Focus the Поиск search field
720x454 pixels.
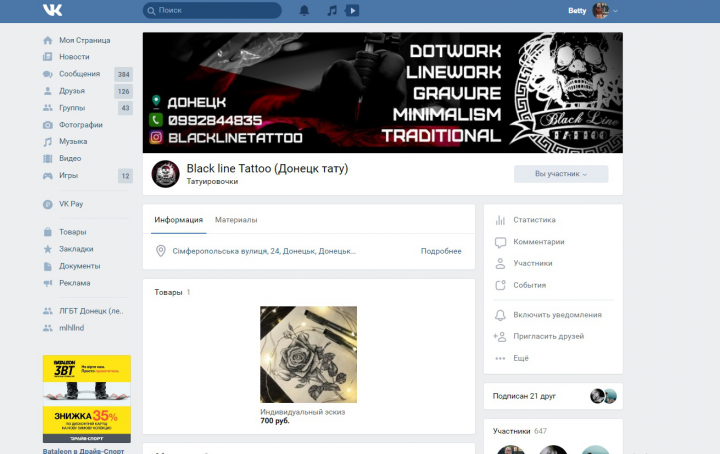(x=212, y=10)
